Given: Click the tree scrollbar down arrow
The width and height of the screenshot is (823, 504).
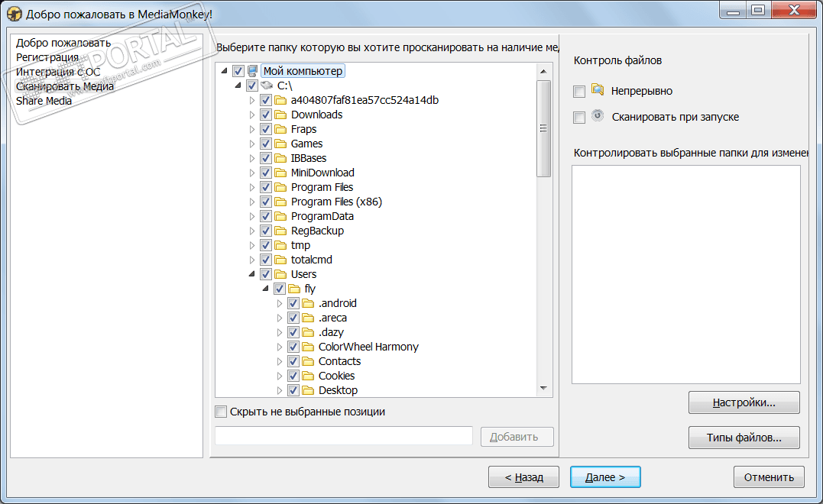Looking at the screenshot, I should pos(543,389).
